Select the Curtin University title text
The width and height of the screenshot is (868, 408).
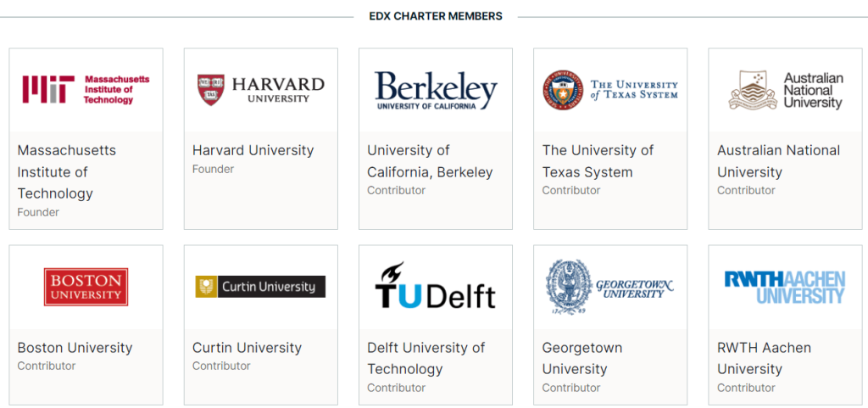click(x=247, y=348)
